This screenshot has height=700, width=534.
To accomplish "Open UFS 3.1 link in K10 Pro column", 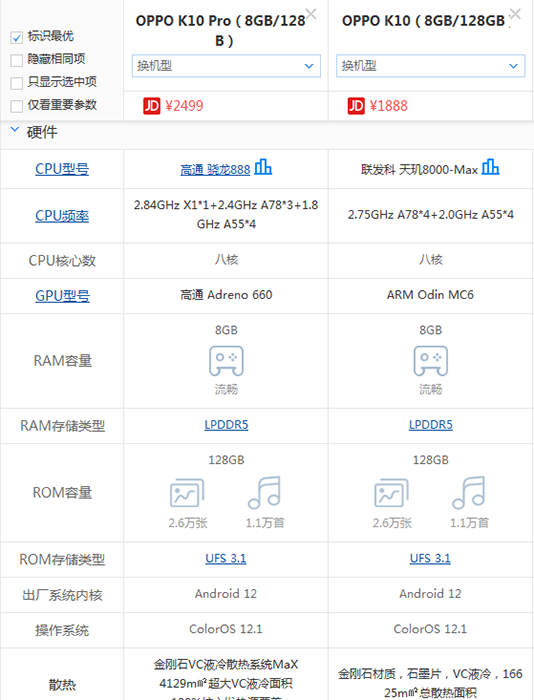I will pyautogui.click(x=226, y=558).
